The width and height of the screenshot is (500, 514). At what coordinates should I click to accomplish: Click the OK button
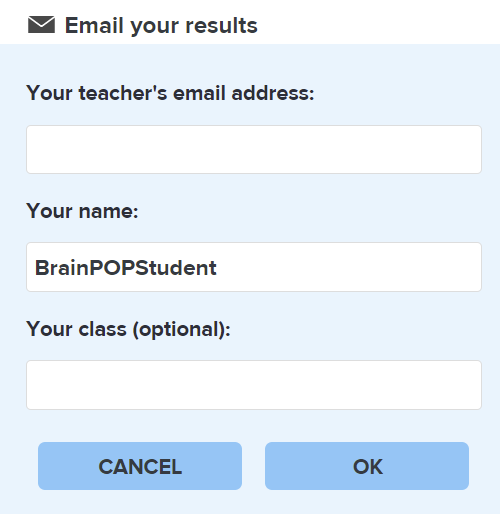point(367,466)
